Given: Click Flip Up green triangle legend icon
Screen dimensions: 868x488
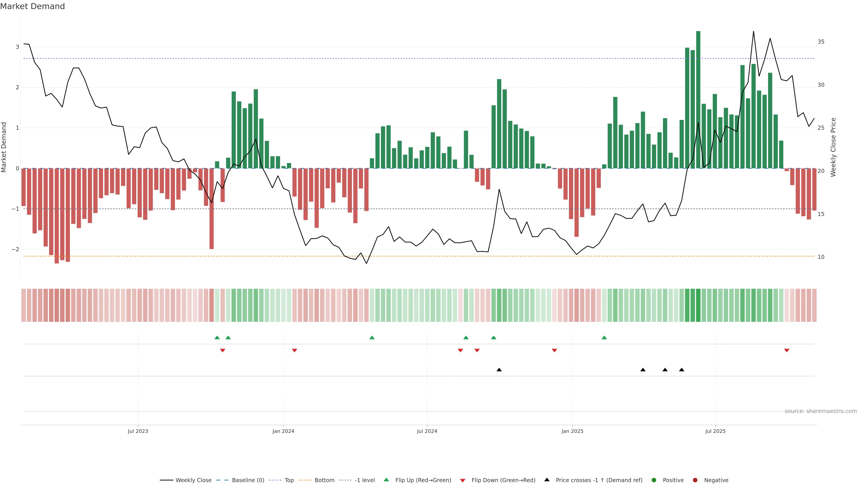Looking at the screenshot, I should (x=386, y=480).
